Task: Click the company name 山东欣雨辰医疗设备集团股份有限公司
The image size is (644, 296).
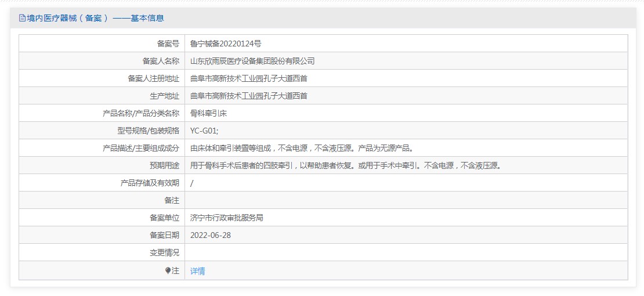Action: coord(252,61)
